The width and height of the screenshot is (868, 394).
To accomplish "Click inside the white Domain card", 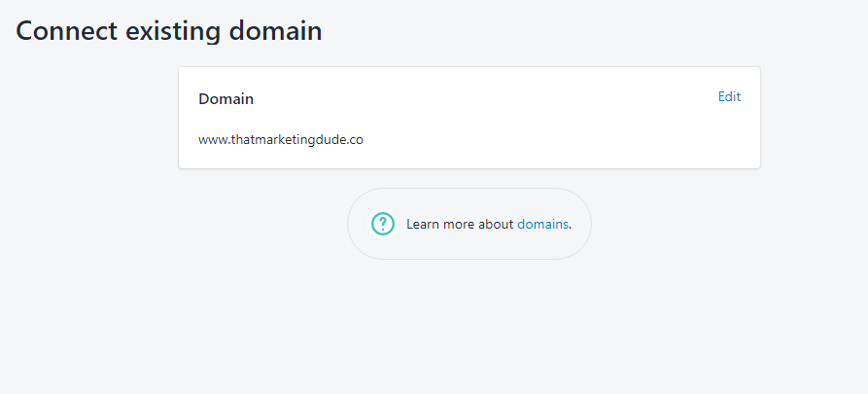I will coord(469,118).
